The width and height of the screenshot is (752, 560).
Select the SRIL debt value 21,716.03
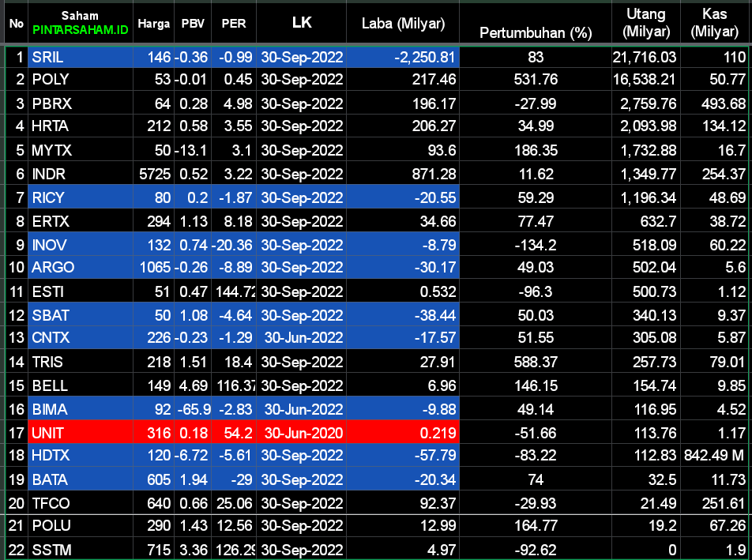pyautogui.click(x=645, y=57)
